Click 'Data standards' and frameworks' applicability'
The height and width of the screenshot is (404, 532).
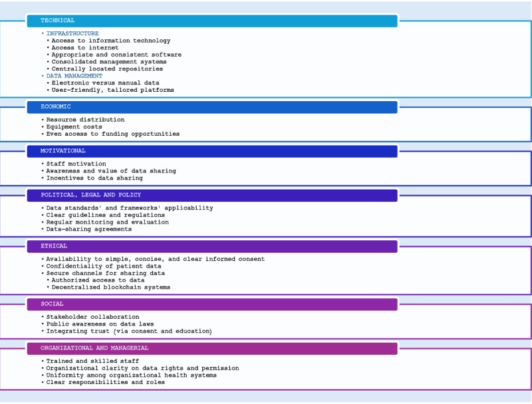pos(130,208)
